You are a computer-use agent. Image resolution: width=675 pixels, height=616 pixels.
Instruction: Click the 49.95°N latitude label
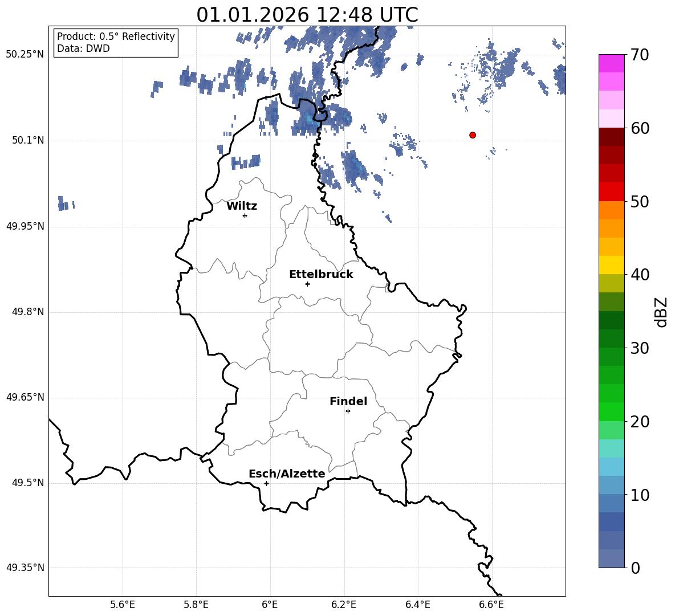coord(25,226)
